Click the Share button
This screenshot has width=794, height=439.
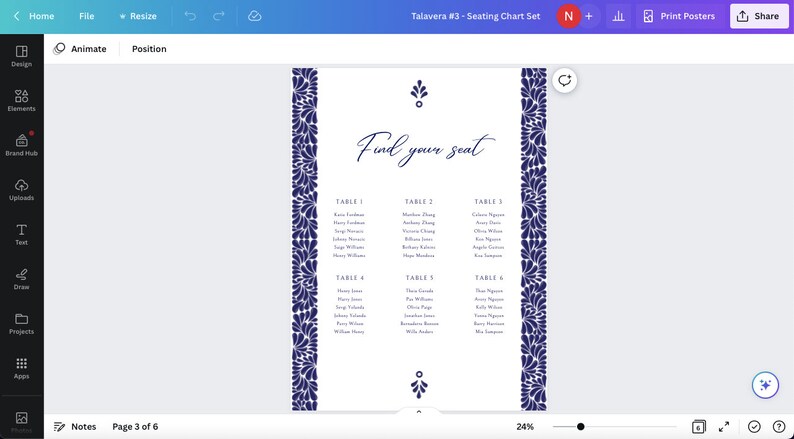point(759,16)
